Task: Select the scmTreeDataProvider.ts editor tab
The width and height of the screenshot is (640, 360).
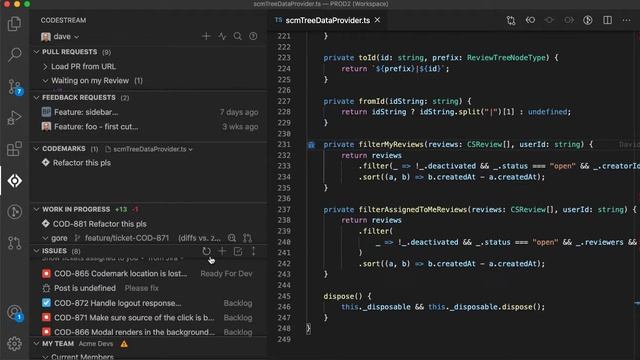Action: pyautogui.click(x=327, y=20)
